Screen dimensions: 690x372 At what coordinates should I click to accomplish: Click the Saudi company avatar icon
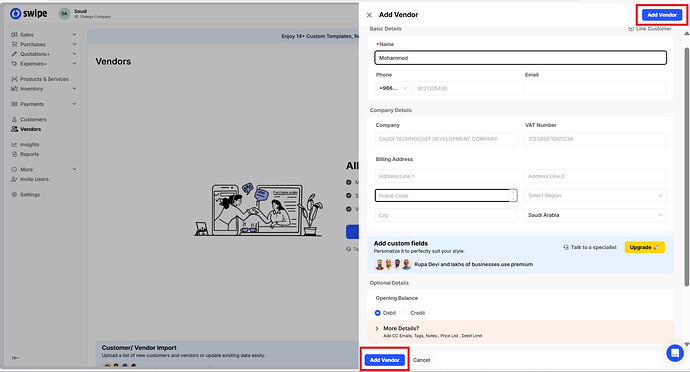click(64, 14)
